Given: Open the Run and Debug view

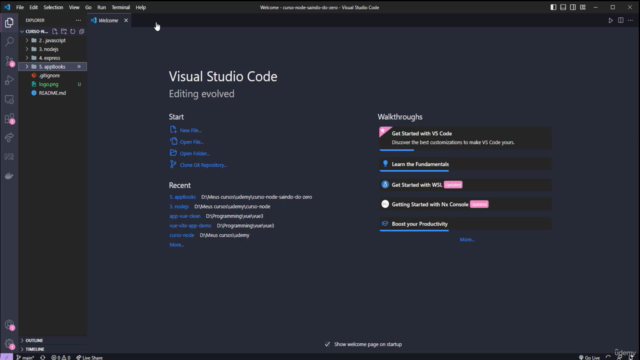Looking at the screenshot, I should (9, 80).
